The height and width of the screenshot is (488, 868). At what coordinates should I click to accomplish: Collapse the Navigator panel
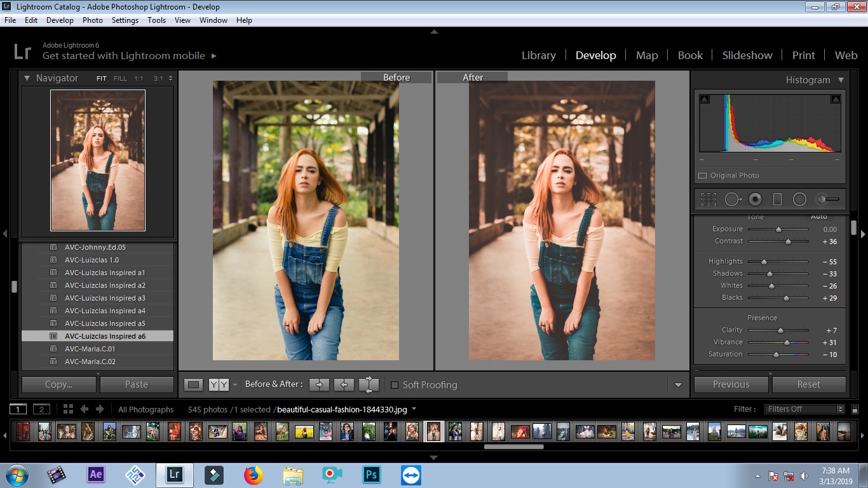pyautogui.click(x=27, y=78)
